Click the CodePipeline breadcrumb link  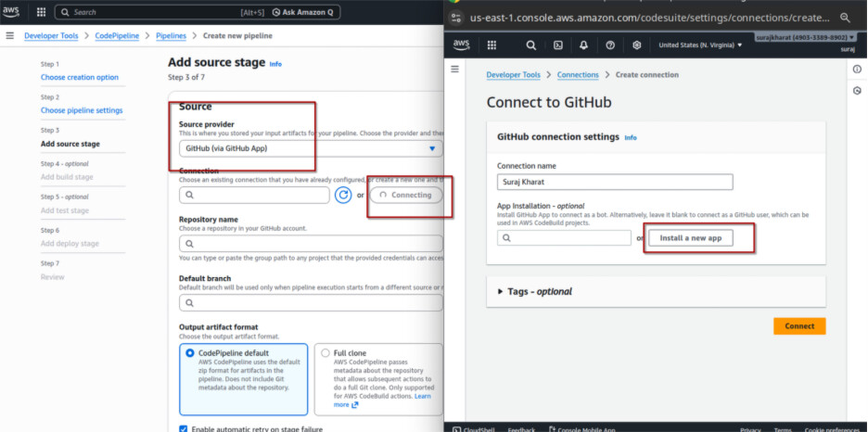coord(117,36)
